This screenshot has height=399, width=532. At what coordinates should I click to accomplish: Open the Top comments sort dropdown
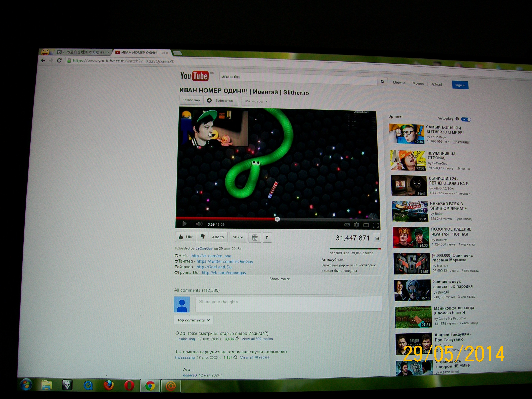[x=194, y=320]
